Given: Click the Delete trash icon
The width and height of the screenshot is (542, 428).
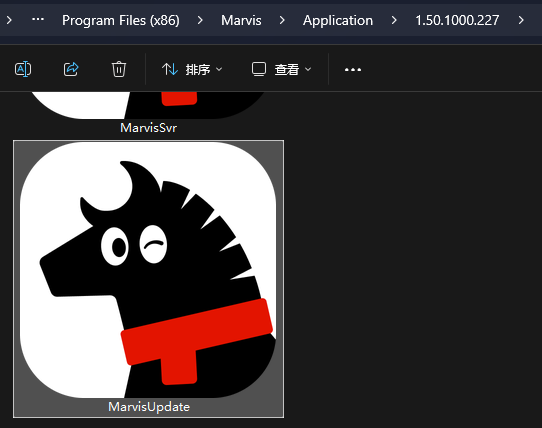Looking at the screenshot, I should 119,69.
